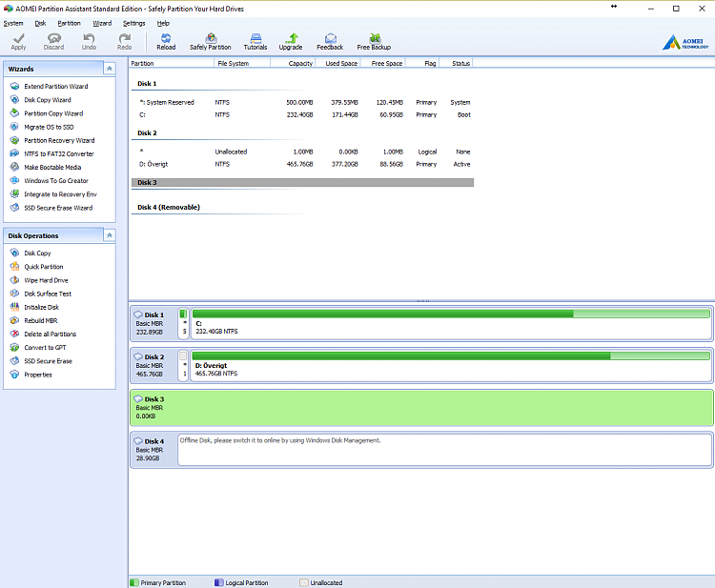Image resolution: width=715 pixels, height=588 pixels.
Task: Click the Undo toolbar icon
Action: [89, 42]
